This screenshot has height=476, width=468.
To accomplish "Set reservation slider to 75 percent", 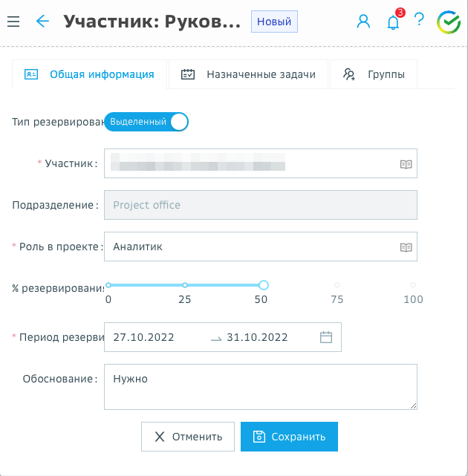I will point(337,285).
